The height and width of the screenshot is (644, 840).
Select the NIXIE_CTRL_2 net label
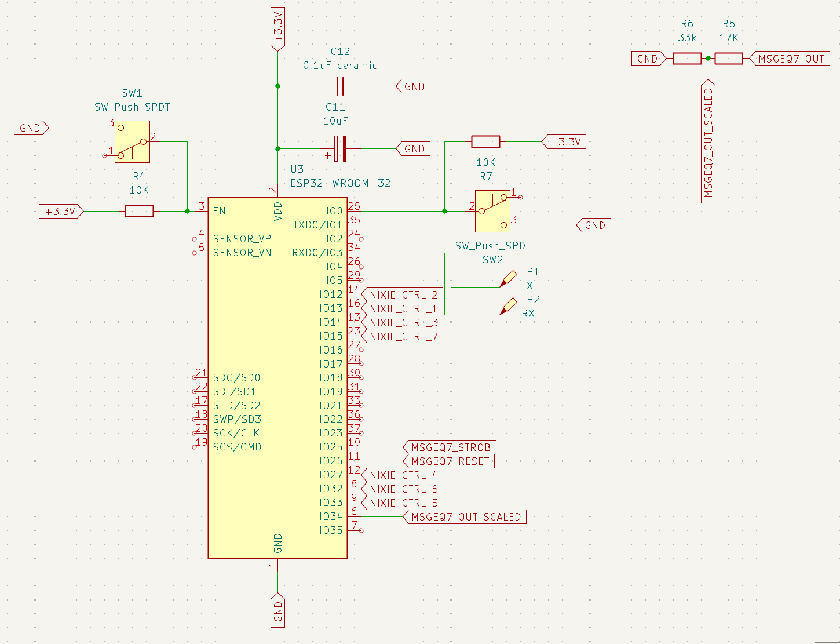pos(403,294)
